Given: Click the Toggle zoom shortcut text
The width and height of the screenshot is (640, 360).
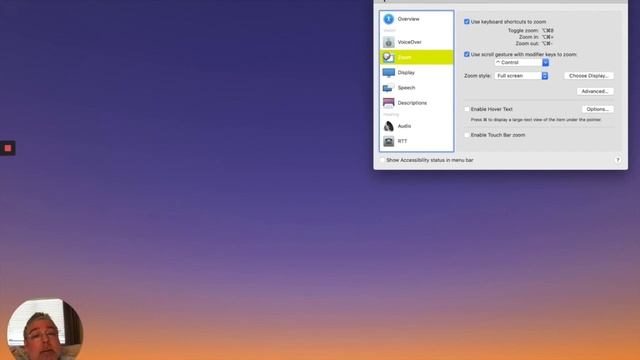Looking at the screenshot, I should 531,31.
